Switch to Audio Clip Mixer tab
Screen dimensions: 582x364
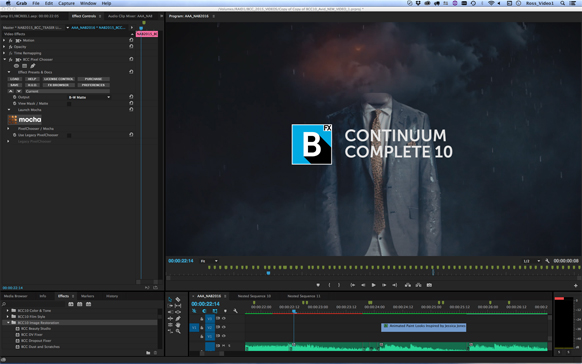click(130, 16)
